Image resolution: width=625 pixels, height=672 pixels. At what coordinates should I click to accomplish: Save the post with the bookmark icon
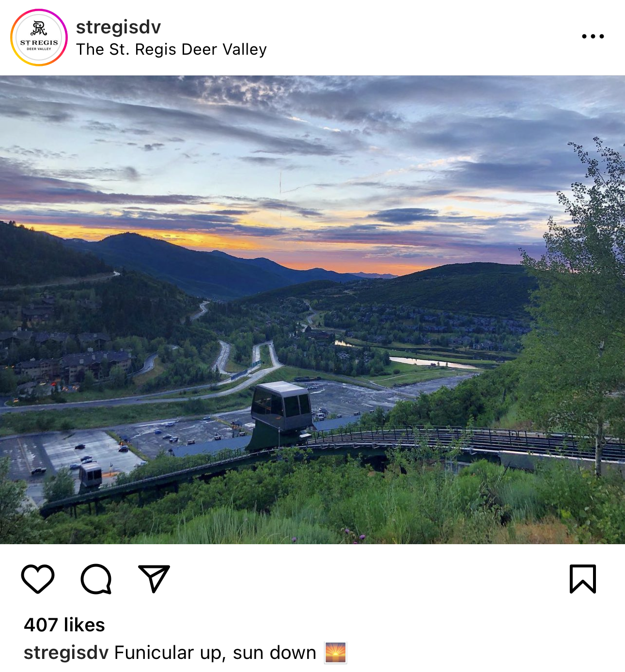pyautogui.click(x=583, y=579)
